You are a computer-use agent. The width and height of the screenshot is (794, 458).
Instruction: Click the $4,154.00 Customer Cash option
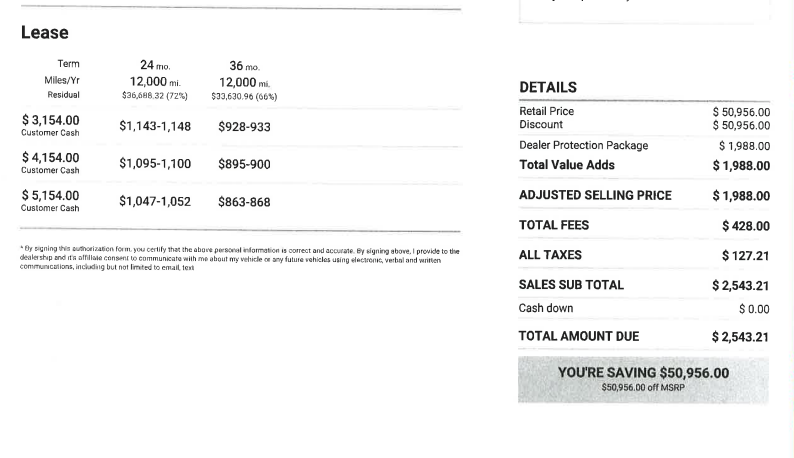[50, 163]
